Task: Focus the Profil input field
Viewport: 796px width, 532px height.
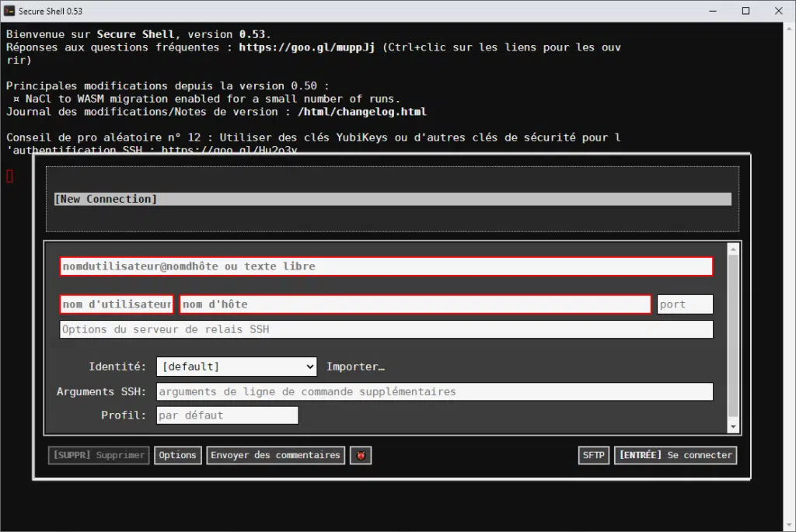Action: (x=228, y=416)
